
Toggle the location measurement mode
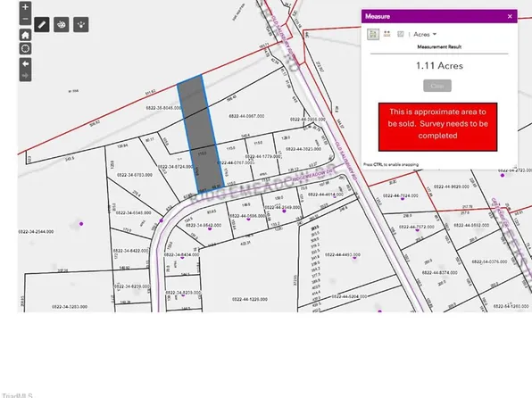pos(401,34)
